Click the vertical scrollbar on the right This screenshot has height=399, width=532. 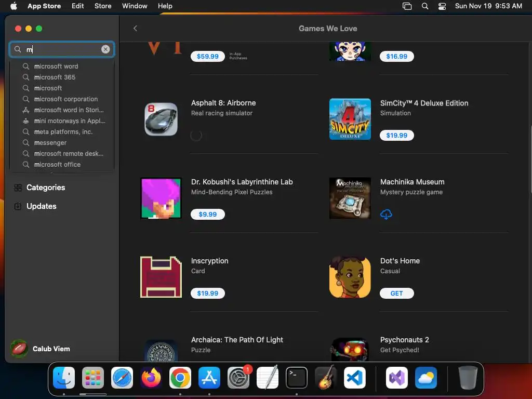[530, 159]
